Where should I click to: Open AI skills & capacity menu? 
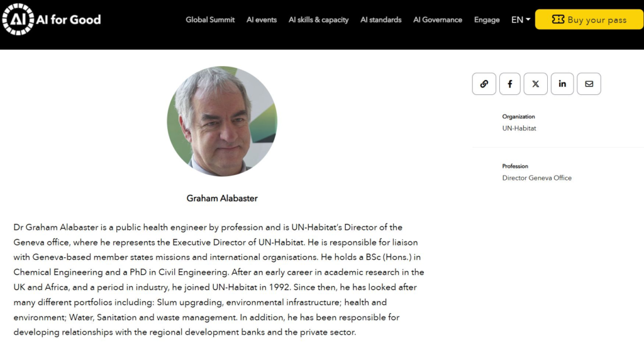[x=318, y=20]
